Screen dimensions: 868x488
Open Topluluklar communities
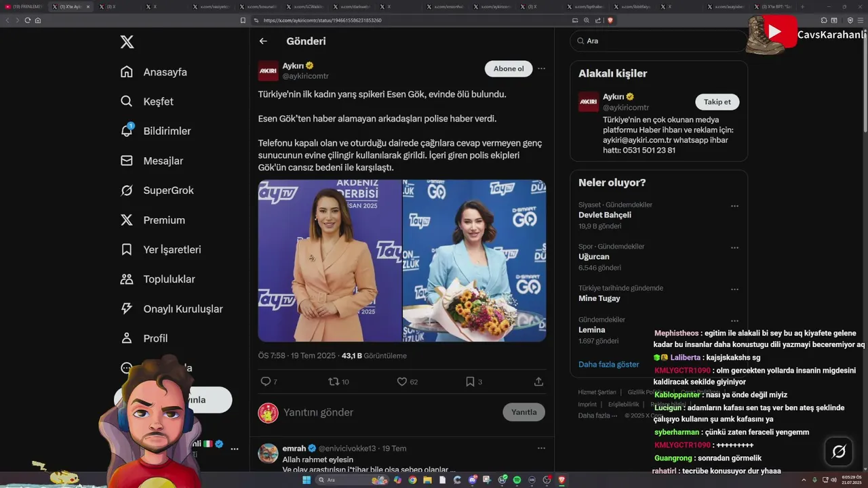click(157, 279)
